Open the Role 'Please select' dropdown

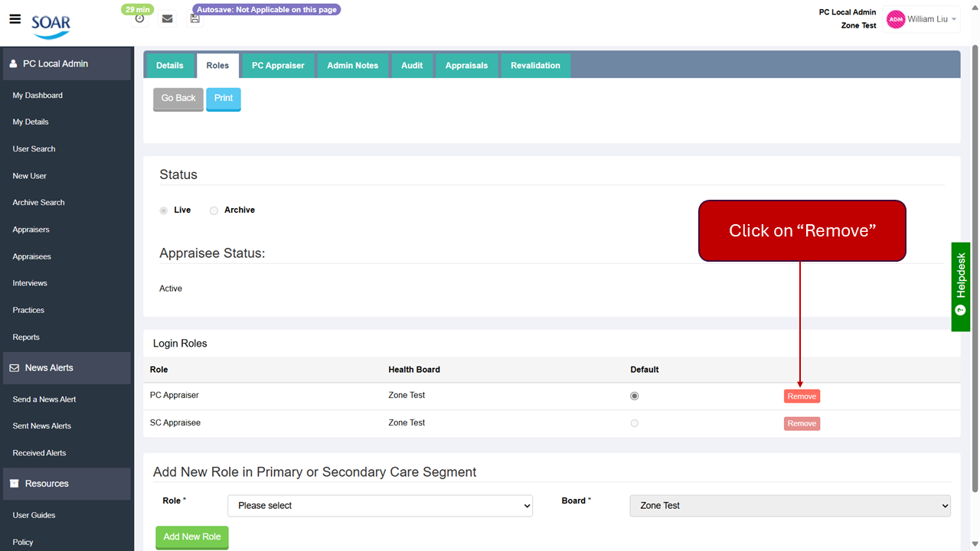[380, 506]
